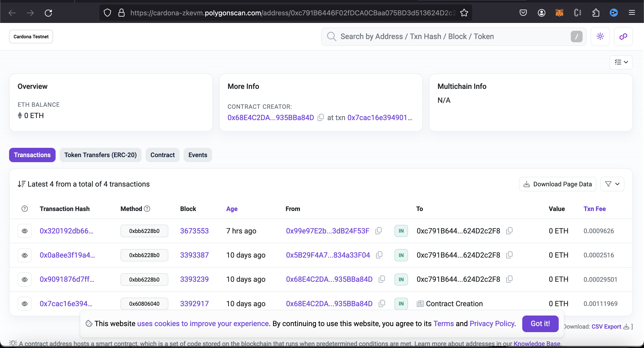644x348 pixels.
Task: Open the Events tab
Action: click(x=198, y=155)
